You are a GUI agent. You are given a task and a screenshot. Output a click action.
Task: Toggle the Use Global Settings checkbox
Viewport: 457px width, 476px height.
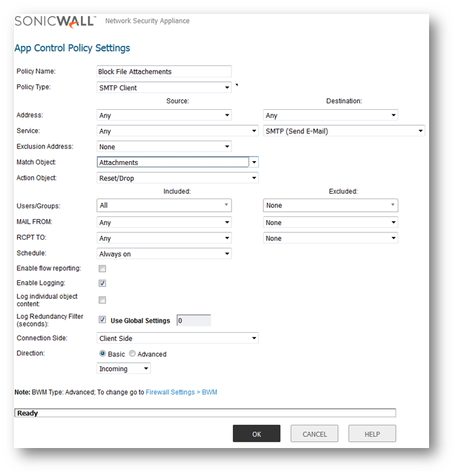102,320
